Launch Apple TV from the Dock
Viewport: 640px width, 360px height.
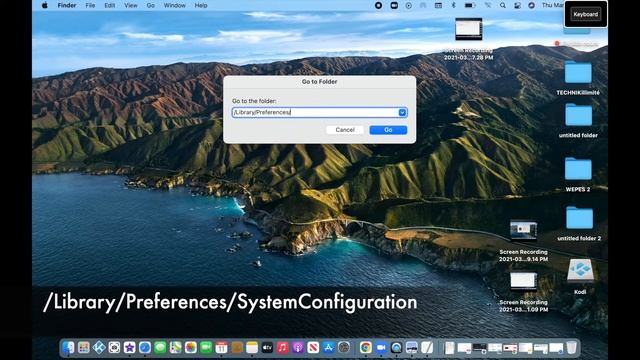267,347
